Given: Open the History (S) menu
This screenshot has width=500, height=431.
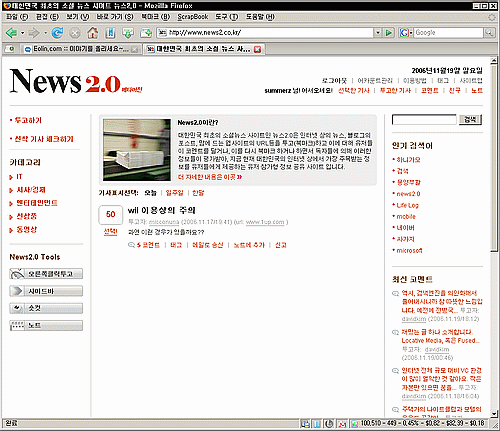Looking at the screenshot, I should 115,17.
